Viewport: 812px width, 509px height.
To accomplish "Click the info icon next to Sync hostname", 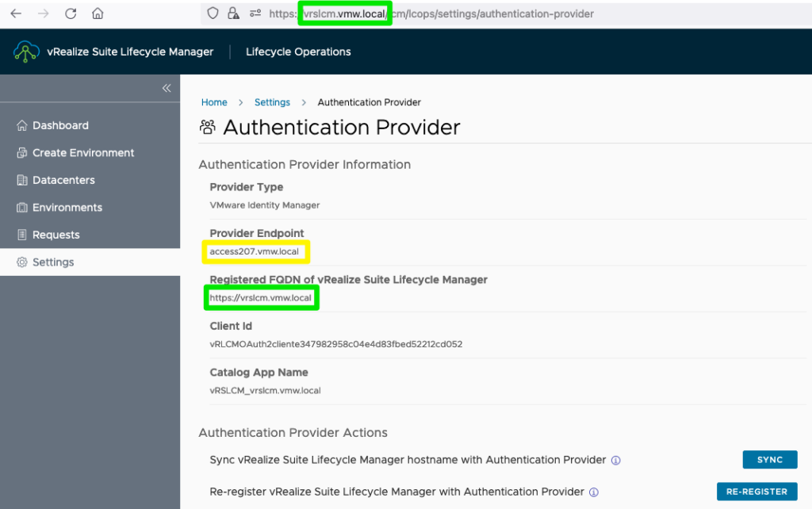I will coord(615,461).
